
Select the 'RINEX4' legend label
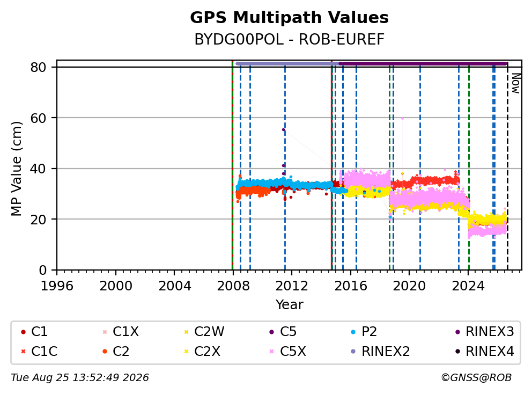point(490,352)
